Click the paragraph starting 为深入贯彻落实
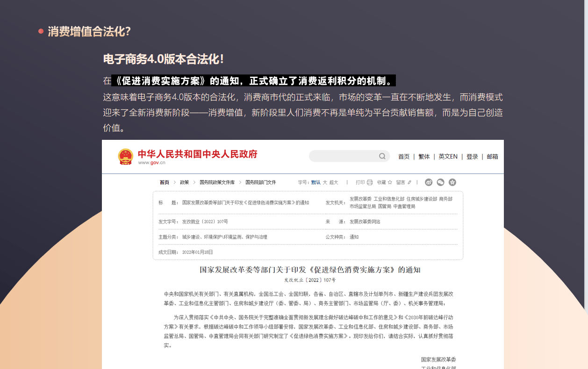The height and width of the screenshot is (369, 588). tap(308, 331)
